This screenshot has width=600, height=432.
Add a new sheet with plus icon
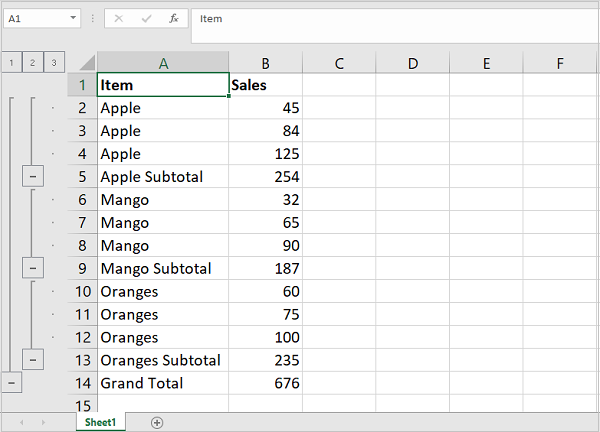pos(157,423)
